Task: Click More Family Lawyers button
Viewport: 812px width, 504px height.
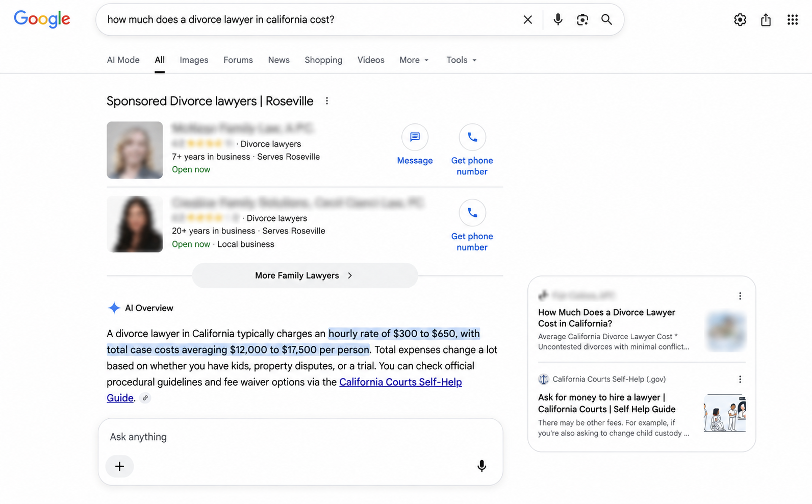Action: 305,275
